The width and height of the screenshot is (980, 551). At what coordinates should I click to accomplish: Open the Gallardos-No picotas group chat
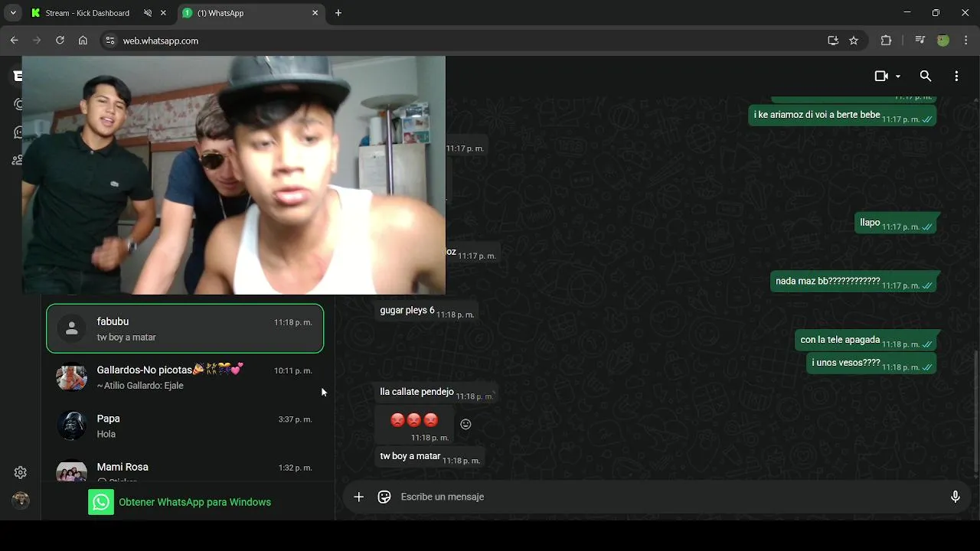(185, 377)
